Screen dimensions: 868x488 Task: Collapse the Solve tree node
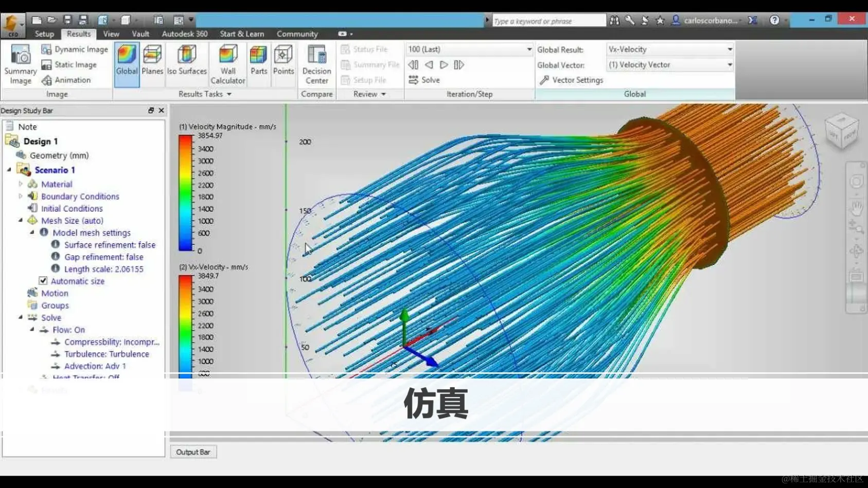(21, 317)
